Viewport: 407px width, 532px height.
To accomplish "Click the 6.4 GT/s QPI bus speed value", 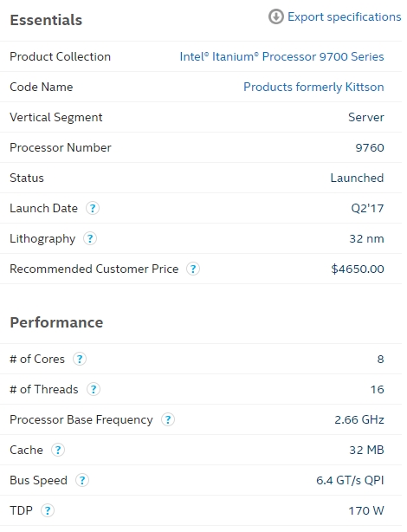I will (350, 480).
